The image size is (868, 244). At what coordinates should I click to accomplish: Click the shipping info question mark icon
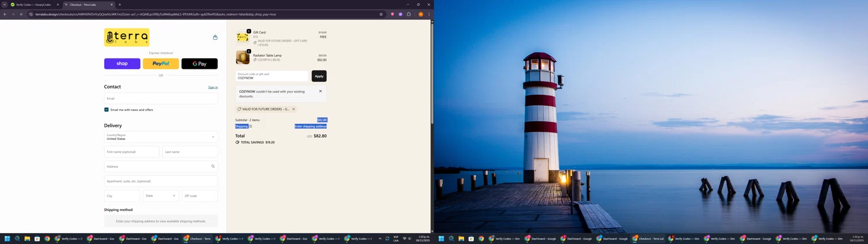tap(251, 126)
